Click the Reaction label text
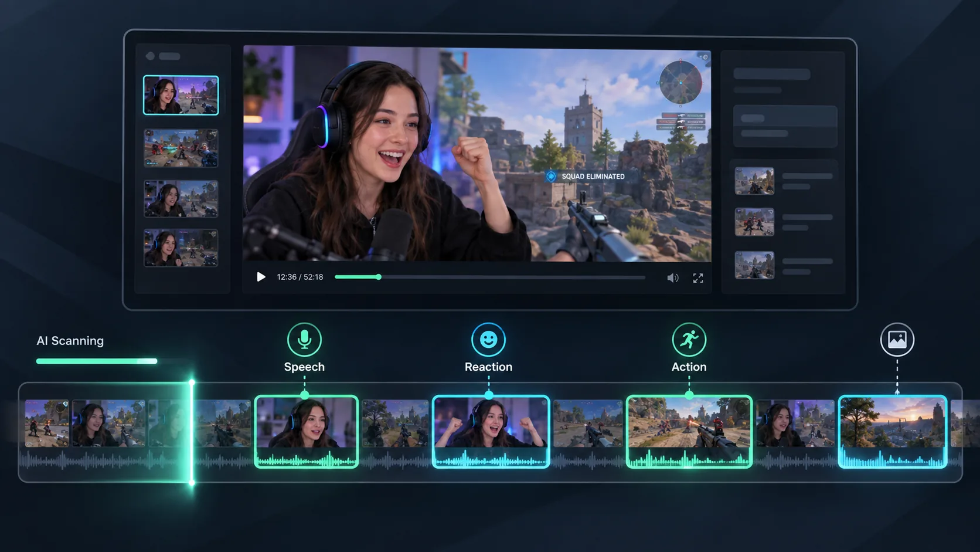 (488, 367)
